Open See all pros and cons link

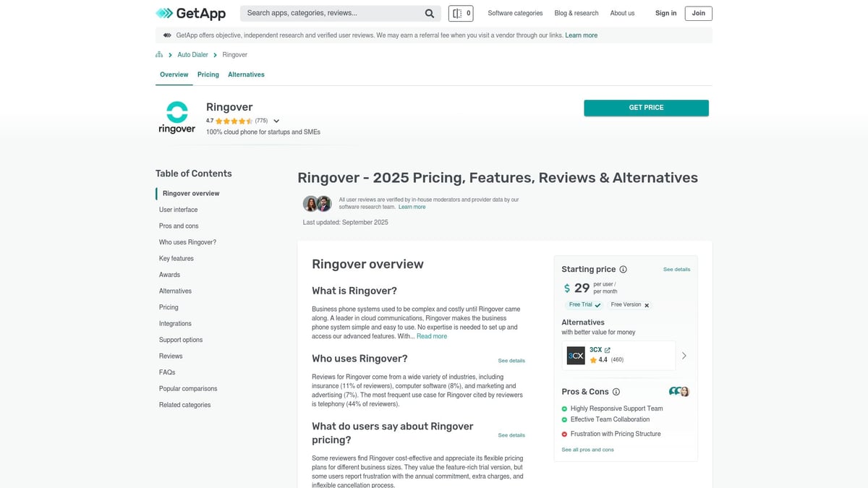[587, 450]
